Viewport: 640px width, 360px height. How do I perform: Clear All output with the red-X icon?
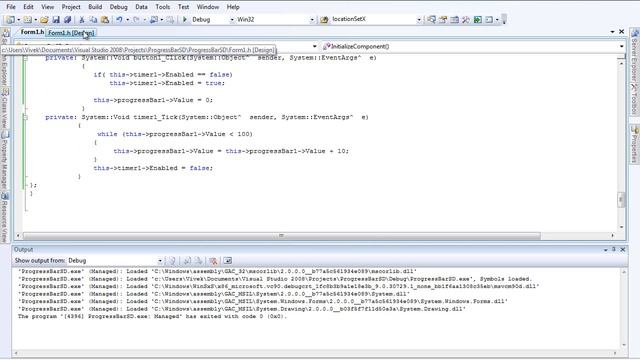[x=213, y=260]
